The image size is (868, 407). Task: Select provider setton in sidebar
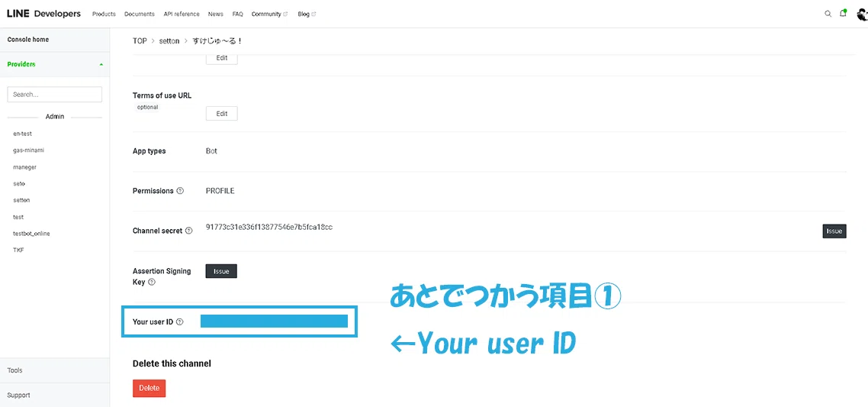click(21, 200)
